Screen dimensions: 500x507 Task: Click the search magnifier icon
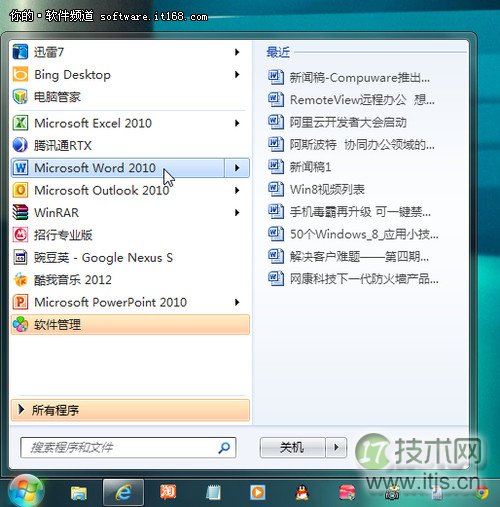[x=224, y=448]
